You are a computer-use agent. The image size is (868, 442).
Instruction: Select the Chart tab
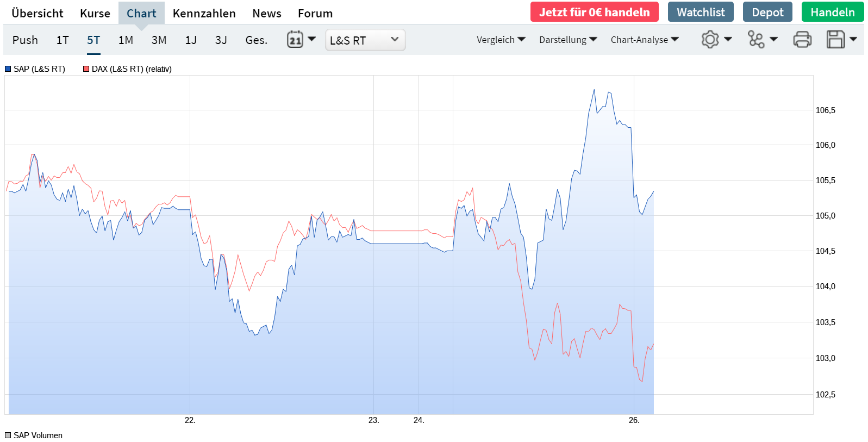click(x=141, y=13)
